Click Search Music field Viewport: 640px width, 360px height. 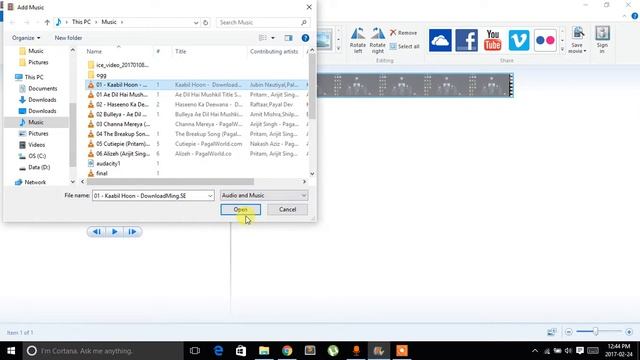pos(263,22)
